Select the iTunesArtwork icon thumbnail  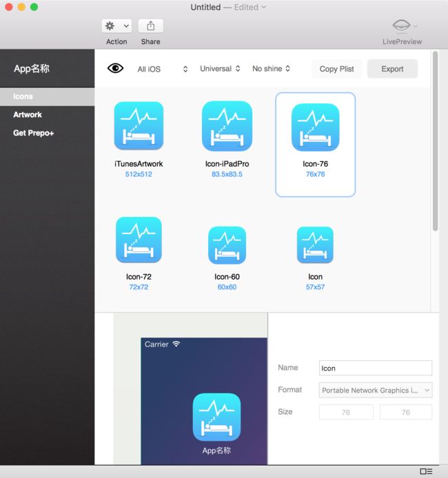tap(139, 126)
